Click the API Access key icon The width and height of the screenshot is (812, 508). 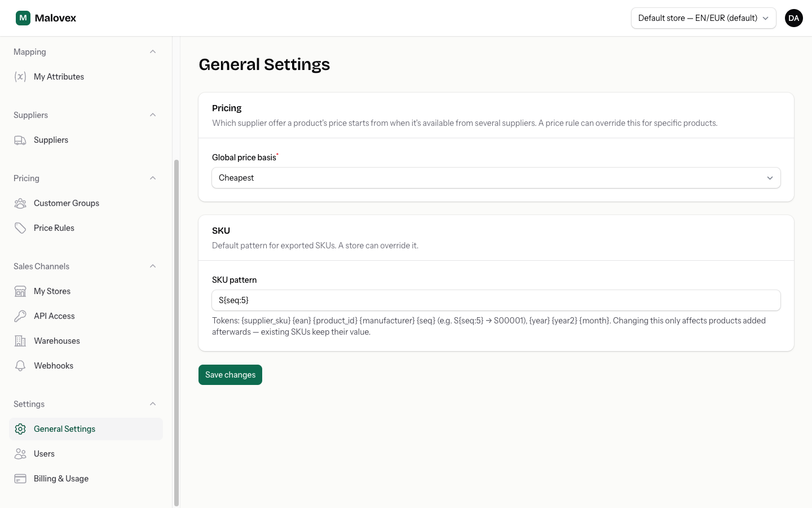pos(20,316)
